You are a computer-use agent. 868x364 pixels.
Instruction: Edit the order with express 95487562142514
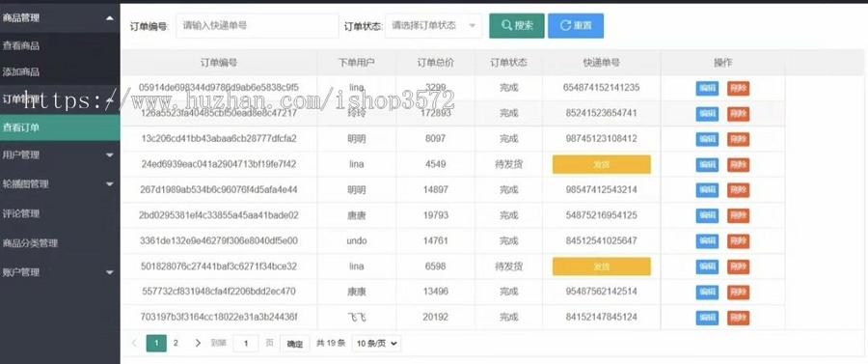[707, 292]
